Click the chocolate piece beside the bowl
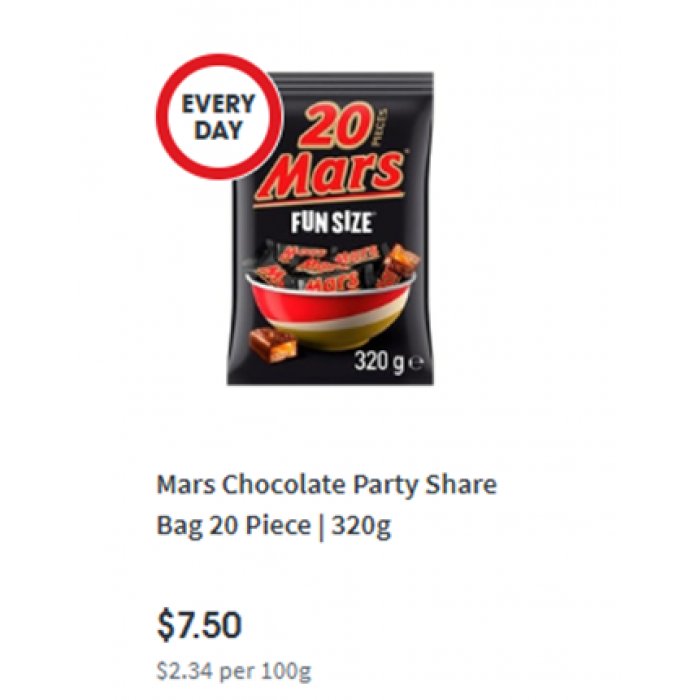The image size is (700, 700). pos(272,344)
